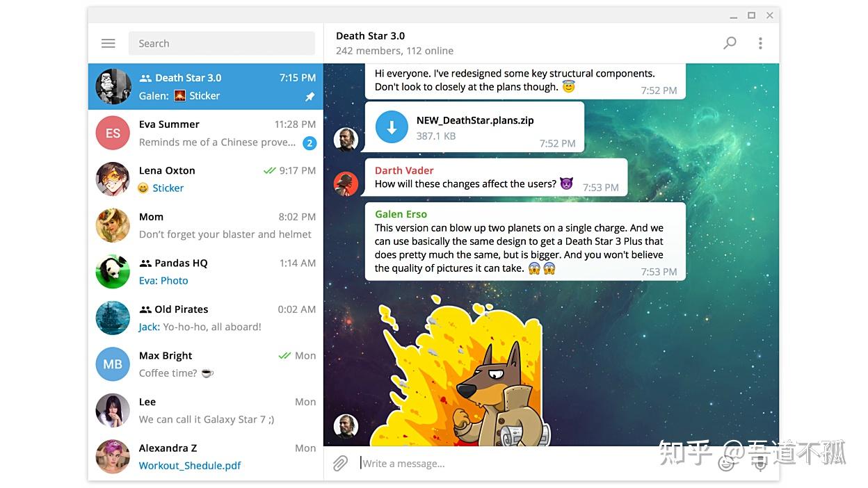Click the search magnifier in the chat header

pyautogui.click(x=730, y=42)
